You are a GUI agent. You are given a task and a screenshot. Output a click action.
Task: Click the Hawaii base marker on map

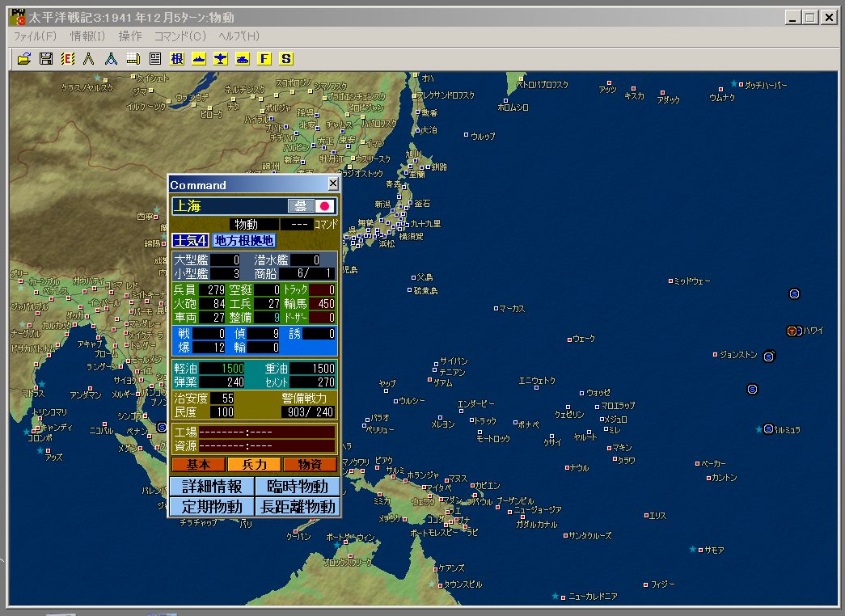point(792,331)
